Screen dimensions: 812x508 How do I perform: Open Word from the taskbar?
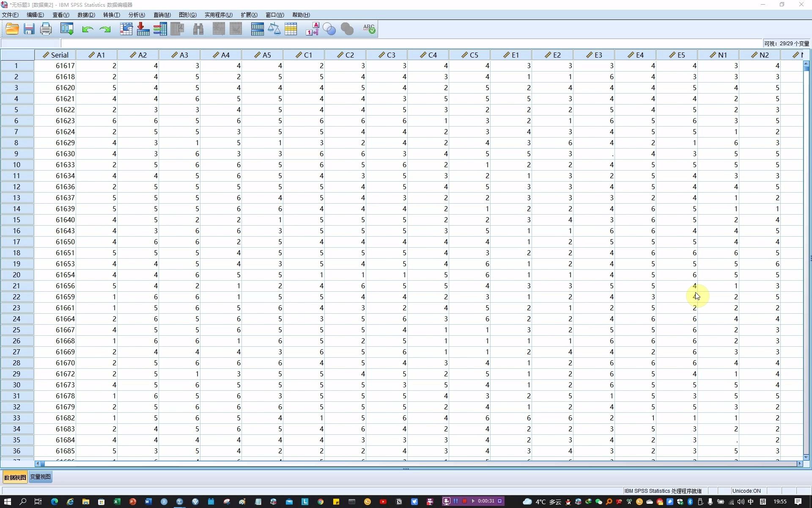click(148, 502)
